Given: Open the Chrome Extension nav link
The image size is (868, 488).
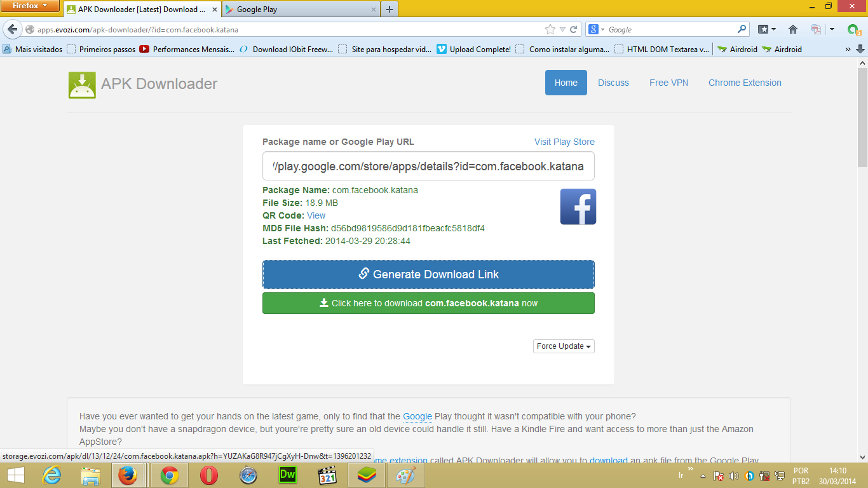Looking at the screenshot, I should click(745, 83).
